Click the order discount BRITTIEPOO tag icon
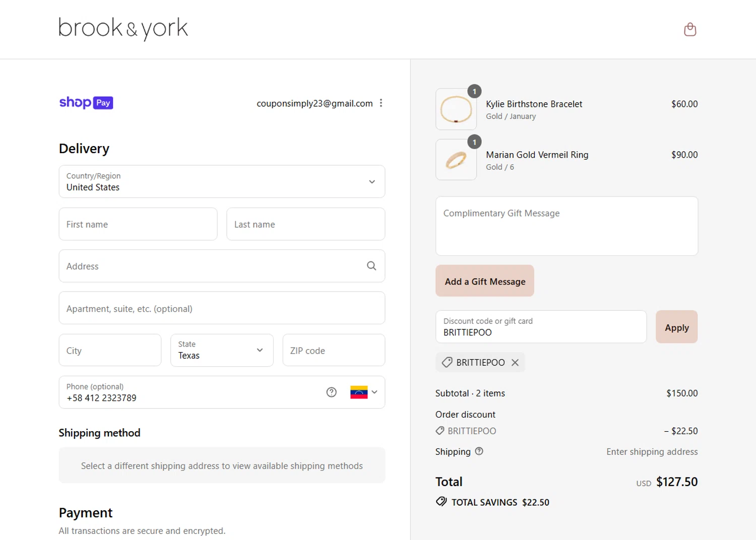The width and height of the screenshot is (756, 540). coord(440,431)
